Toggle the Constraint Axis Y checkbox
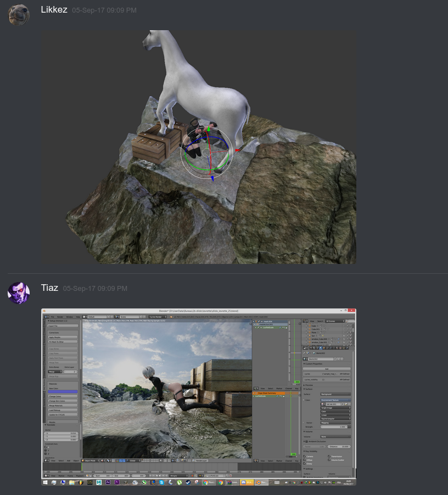This screenshot has width=448, height=495. click(x=46, y=451)
